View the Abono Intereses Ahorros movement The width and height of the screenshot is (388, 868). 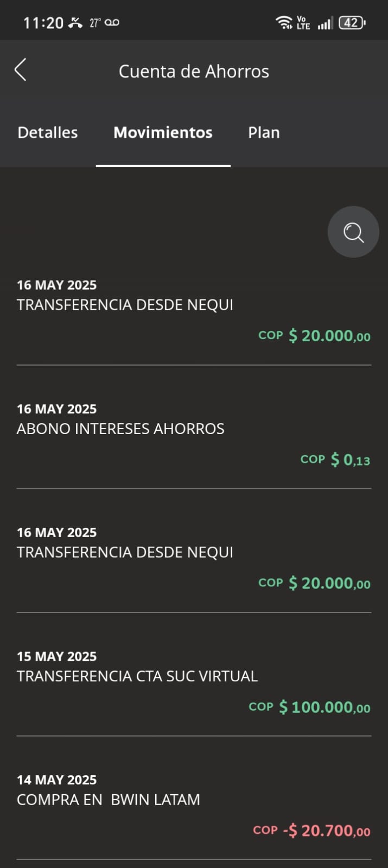tap(120, 429)
